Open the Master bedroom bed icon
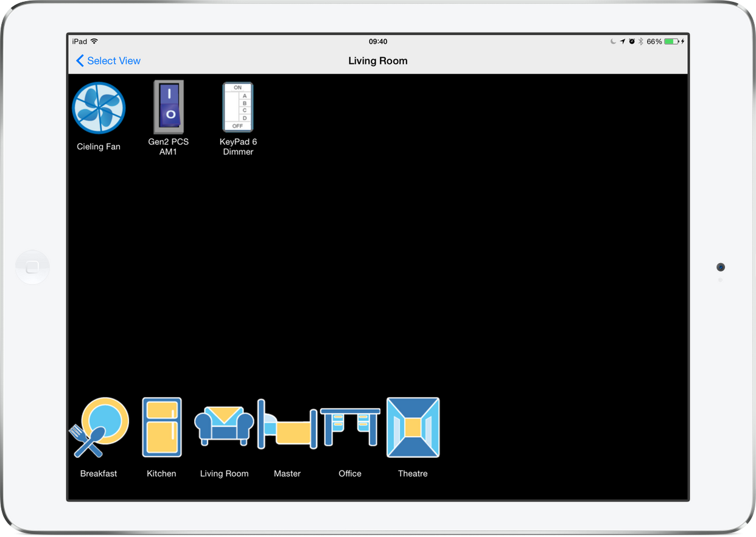The height and width of the screenshot is (537, 756). [x=287, y=426]
